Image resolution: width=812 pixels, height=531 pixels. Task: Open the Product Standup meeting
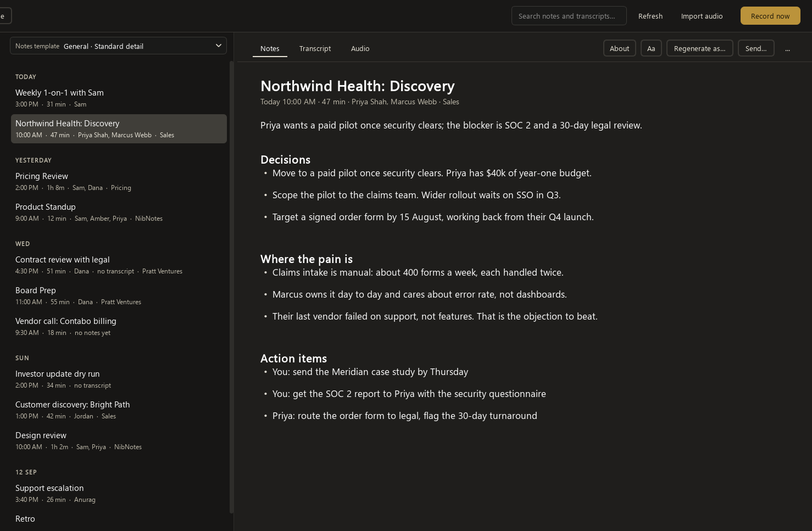[x=119, y=212]
